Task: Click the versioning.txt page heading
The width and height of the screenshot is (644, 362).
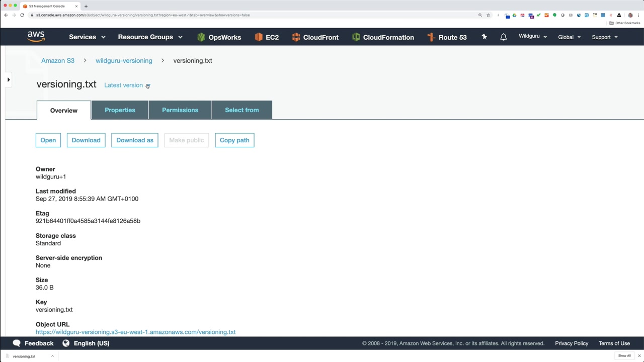Action: (66, 84)
